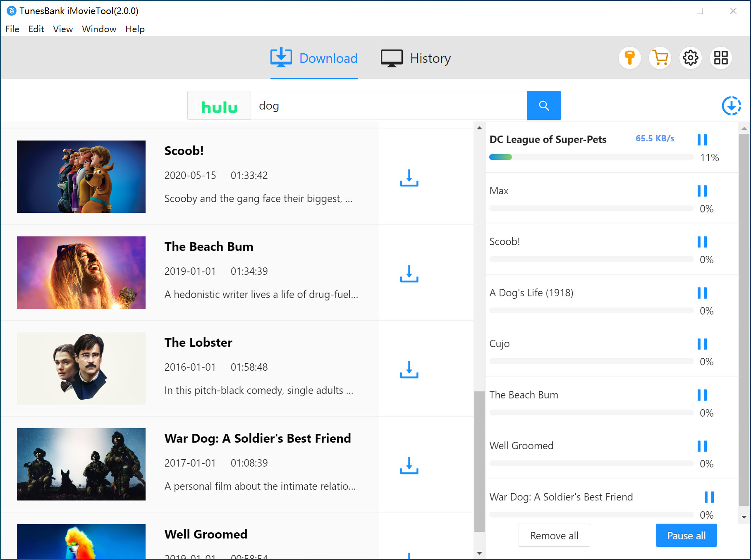
Task: Click the 01:58:48 duration text
Action: tap(249, 367)
